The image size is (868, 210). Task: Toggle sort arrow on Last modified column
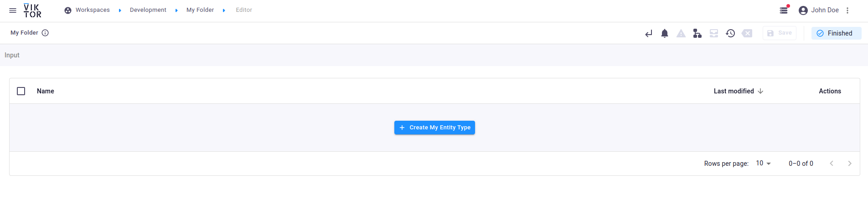click(x=760, y=91)
